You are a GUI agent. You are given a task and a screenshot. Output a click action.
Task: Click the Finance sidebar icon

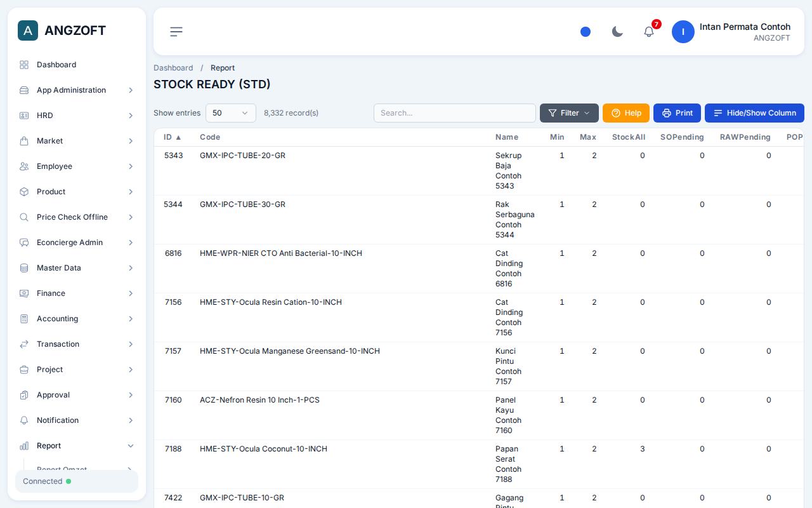pyautogui.click(x=24, y=293)
